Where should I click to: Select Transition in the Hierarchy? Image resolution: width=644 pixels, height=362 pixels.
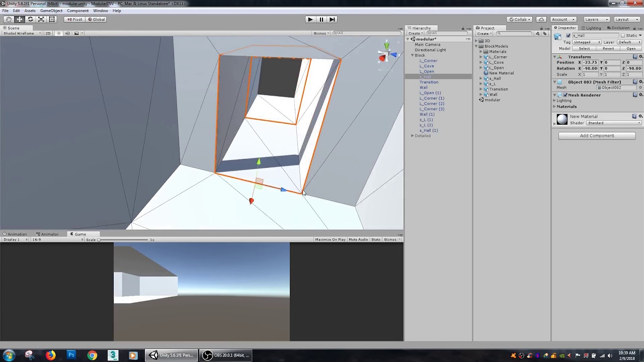point(429,82)
